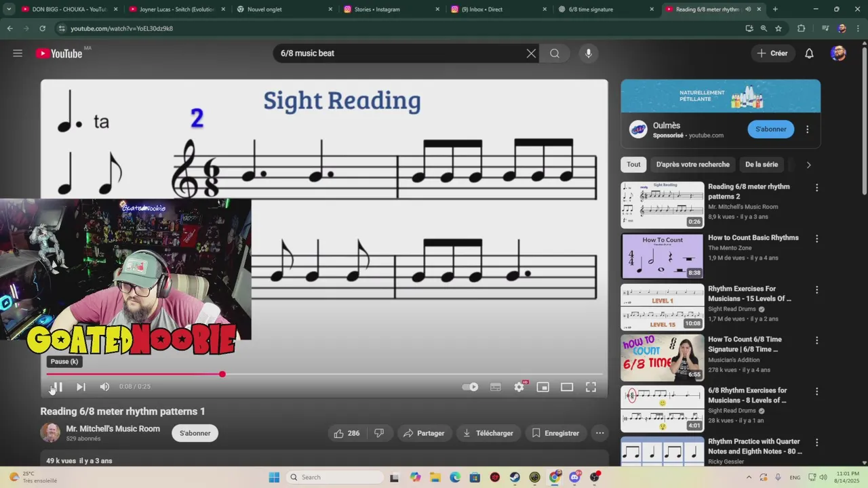
Task: Open menu for Rhythm Exercises For Musicians
Action: [816, 289]
